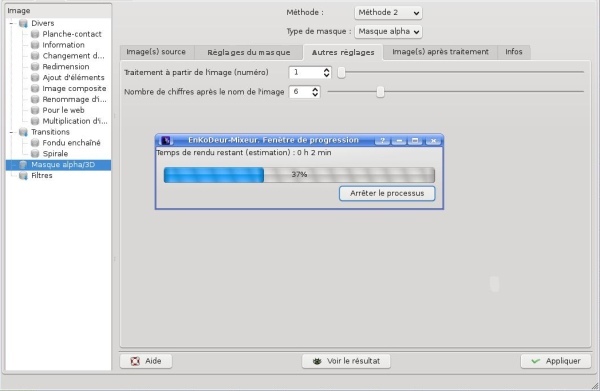
Task: Select Changement d... in the tree
Action: (x=73, y=56)
